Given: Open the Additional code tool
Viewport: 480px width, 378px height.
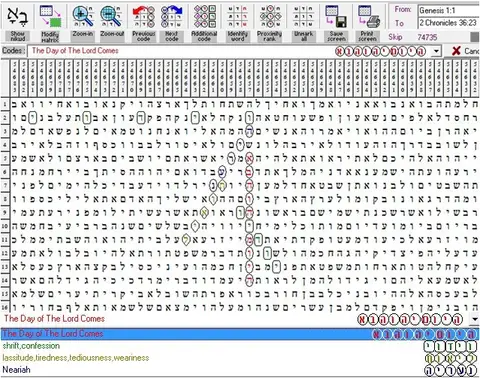Looking at the screenshot, I should (204, 23).
